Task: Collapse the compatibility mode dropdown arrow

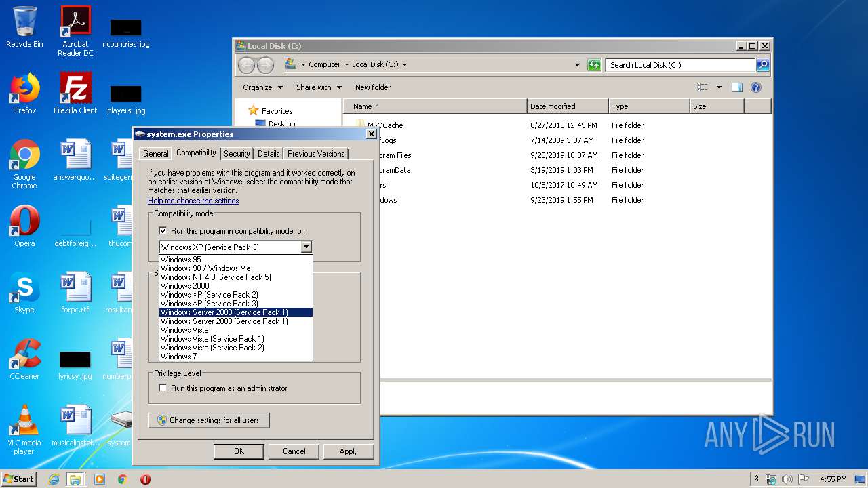Action: [307, 247]
